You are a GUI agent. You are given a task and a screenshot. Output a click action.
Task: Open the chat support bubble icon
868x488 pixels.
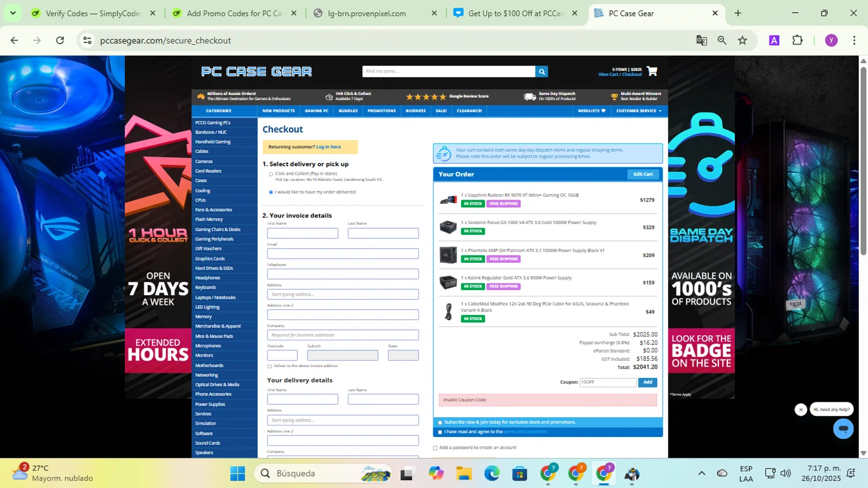click(843, 429)
